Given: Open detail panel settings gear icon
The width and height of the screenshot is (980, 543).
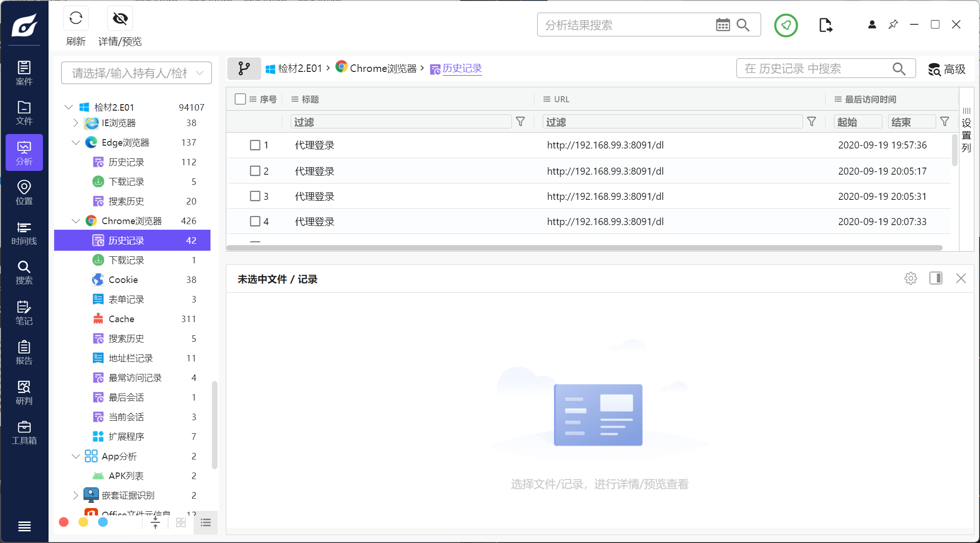Looking at the screenshot, I should pyautogui.click(x=910, y=279).
